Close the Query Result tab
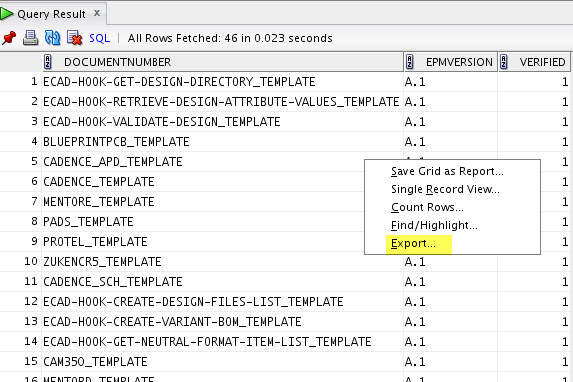573x382 pixels. pyautogui.click(x=97, y=13)
